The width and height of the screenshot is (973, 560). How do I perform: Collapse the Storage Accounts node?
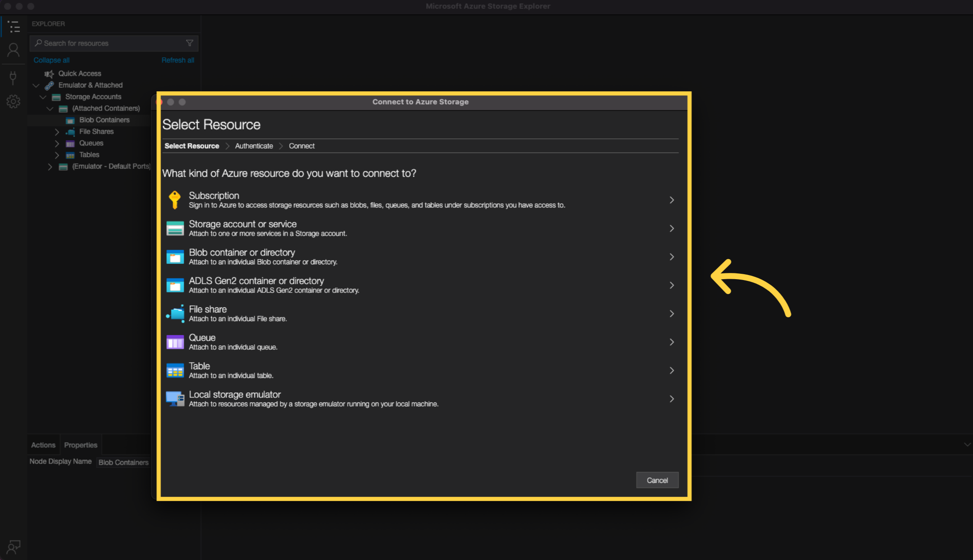tap(43, 97)
